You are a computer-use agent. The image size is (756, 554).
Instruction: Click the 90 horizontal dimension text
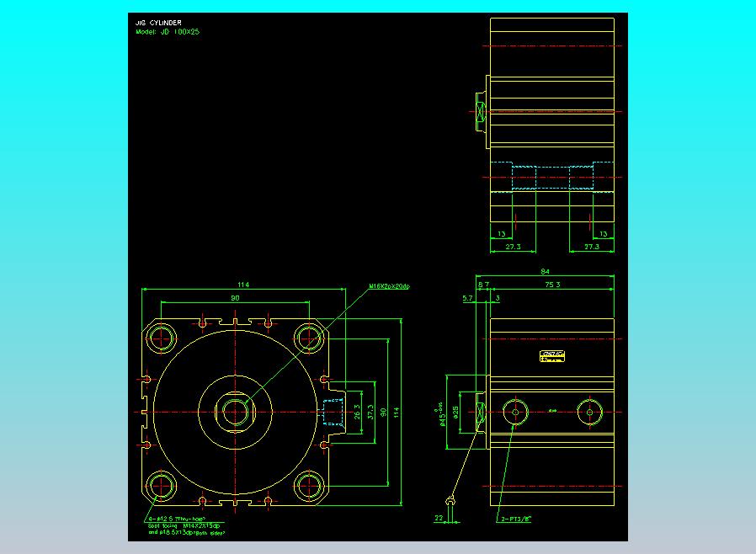click(x=235, y=298)
